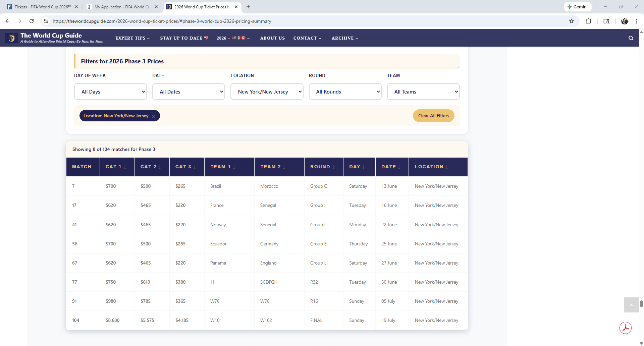Click the $8,680 FINAL Cat 1 price

click(x=112, y=320)
